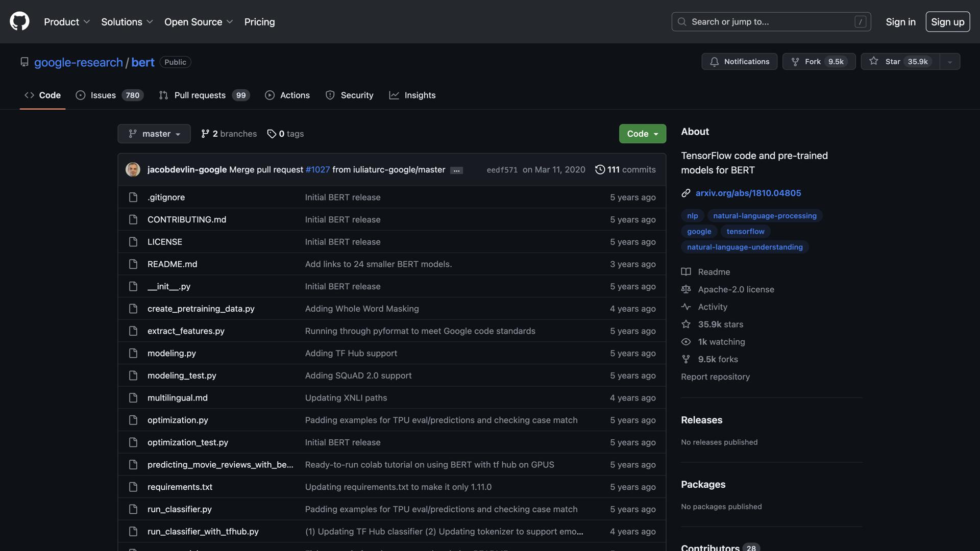Open the 2 branches link
Image resolution: width=980 pixels, height=551 pixels.
click(x=229, y=134)
